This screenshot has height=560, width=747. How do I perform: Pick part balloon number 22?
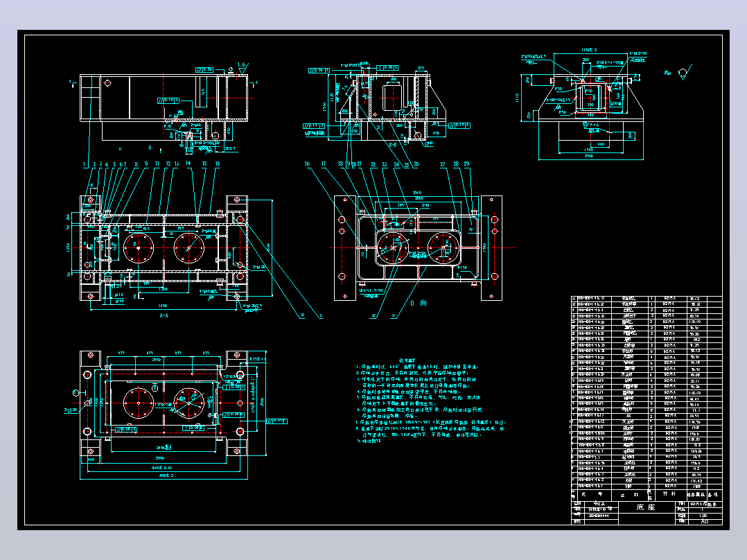coord(373,164)
